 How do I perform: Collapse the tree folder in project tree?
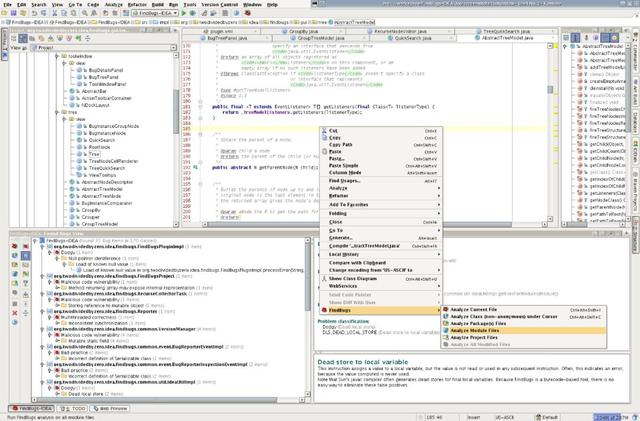(x=57, y=112)
